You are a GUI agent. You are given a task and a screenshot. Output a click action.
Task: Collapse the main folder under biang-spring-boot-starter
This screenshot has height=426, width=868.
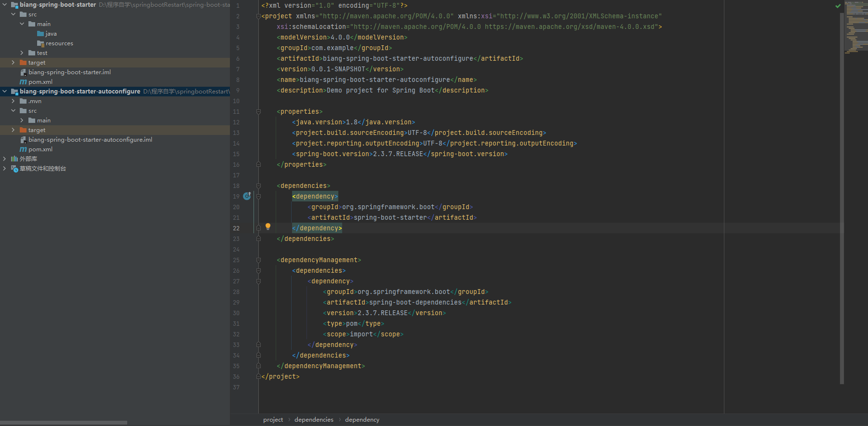[x=22, y=24]
